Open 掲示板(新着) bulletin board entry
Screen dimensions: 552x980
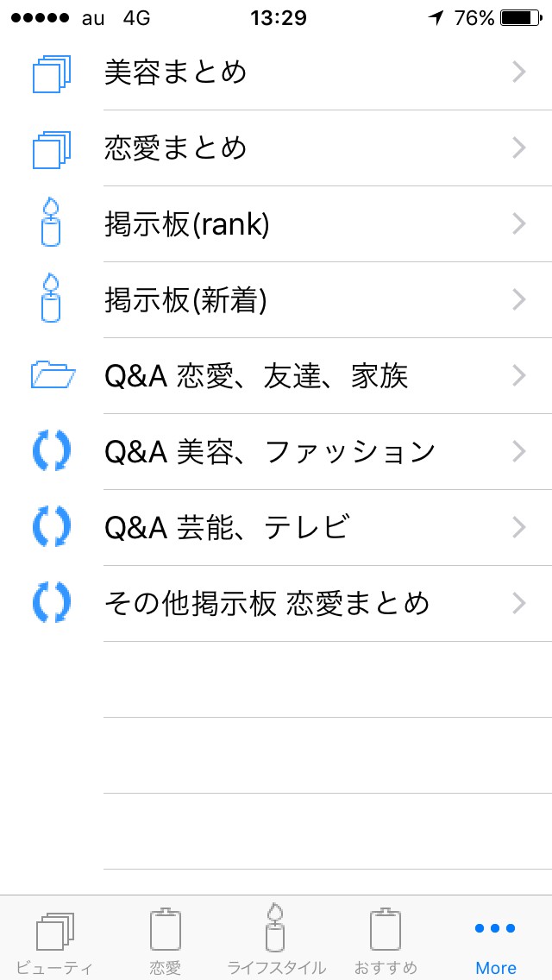tap(185, 300)
